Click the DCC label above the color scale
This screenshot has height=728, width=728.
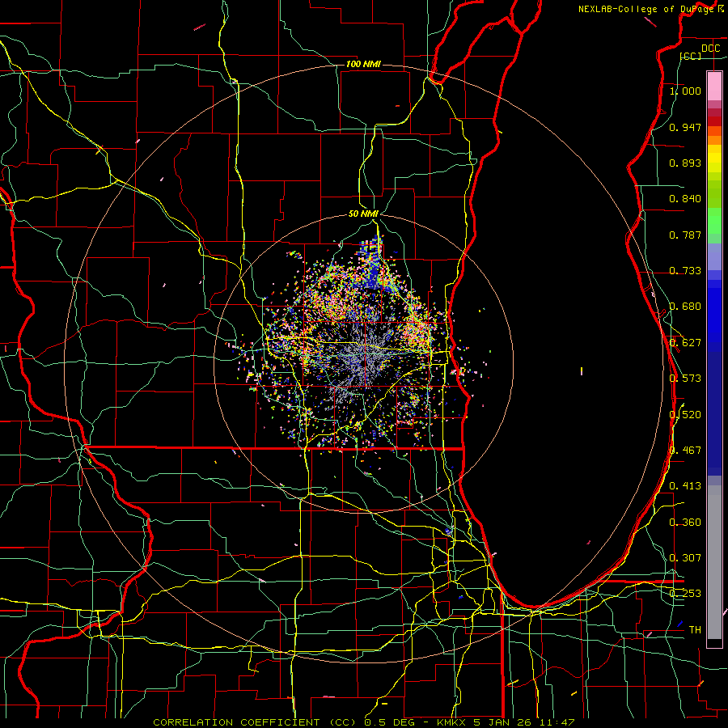(710, 49)
